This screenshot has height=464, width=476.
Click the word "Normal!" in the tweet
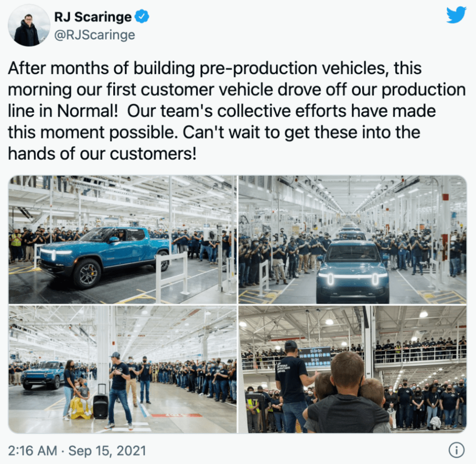click(87, 111)
